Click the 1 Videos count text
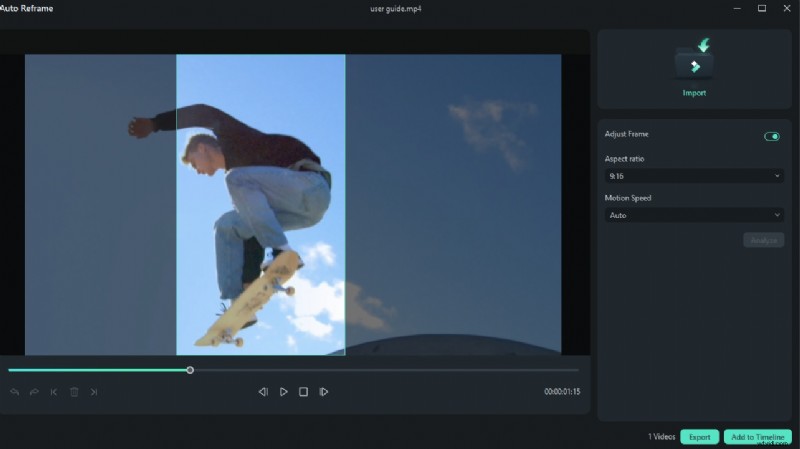 coord(661,437)
